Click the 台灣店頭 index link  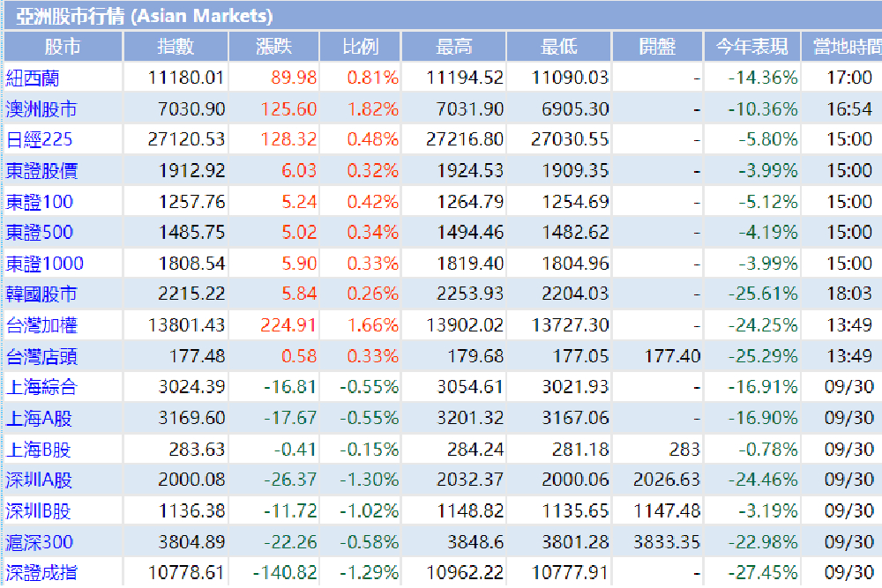click(41, 356)
